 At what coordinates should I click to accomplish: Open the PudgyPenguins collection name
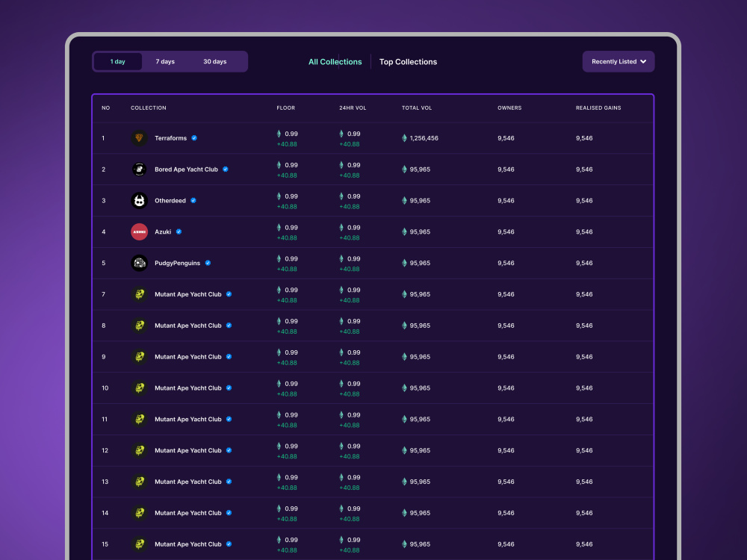(177, 263)
